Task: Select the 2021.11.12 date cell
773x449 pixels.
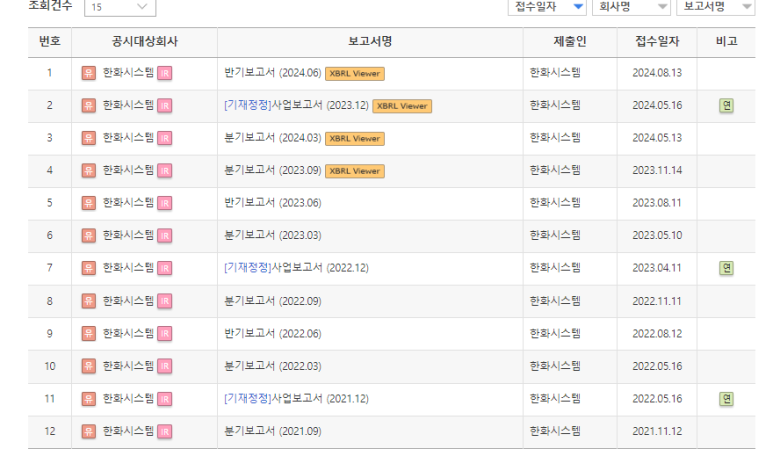Action: coord(657,431)
